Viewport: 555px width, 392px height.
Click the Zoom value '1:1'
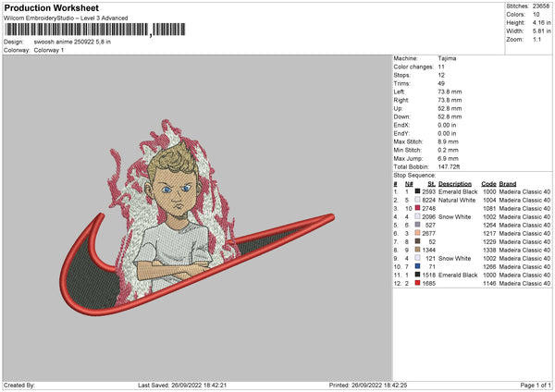(536, 39)
